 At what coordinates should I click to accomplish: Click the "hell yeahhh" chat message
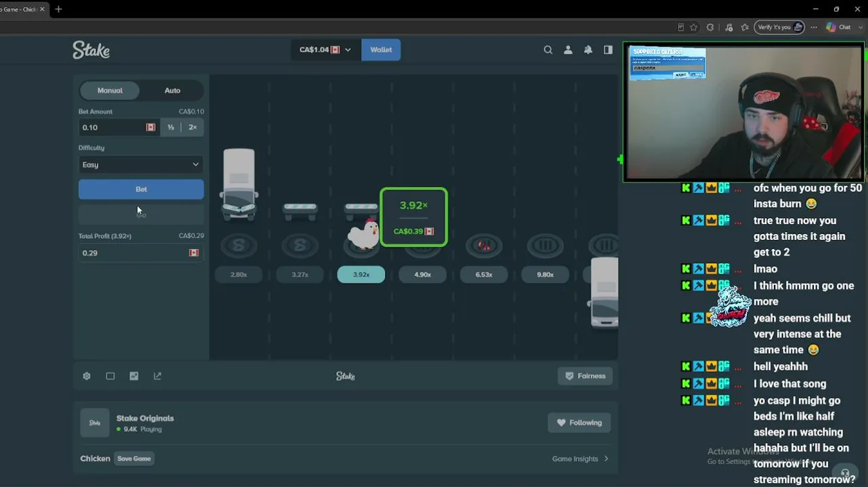(x=781, y=367)
